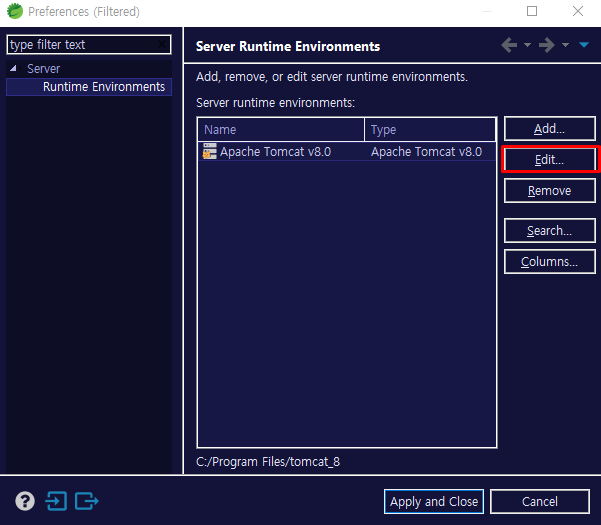Close the Preferences window
Viewport: 601px width, 525px height.
pos(578,11)
